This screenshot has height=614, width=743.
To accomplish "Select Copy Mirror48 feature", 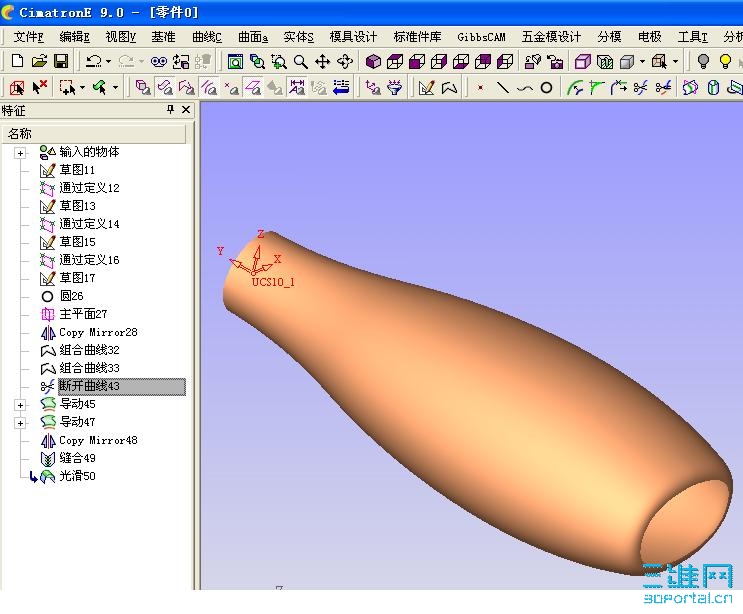I will [x=98, y=440].
